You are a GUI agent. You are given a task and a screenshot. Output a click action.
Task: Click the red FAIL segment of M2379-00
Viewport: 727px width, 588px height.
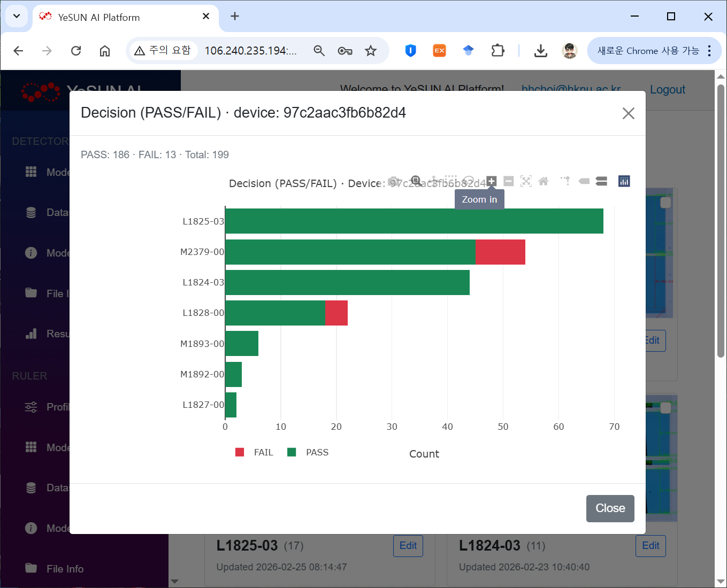500,252
